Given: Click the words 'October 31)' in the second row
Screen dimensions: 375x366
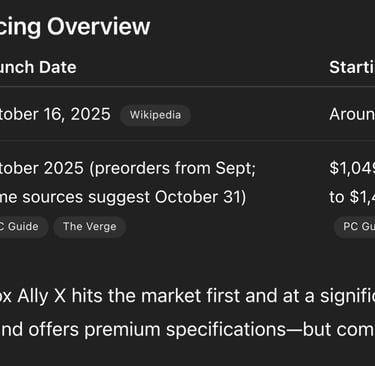Looking at the screenshot, I should pos(200,197).
